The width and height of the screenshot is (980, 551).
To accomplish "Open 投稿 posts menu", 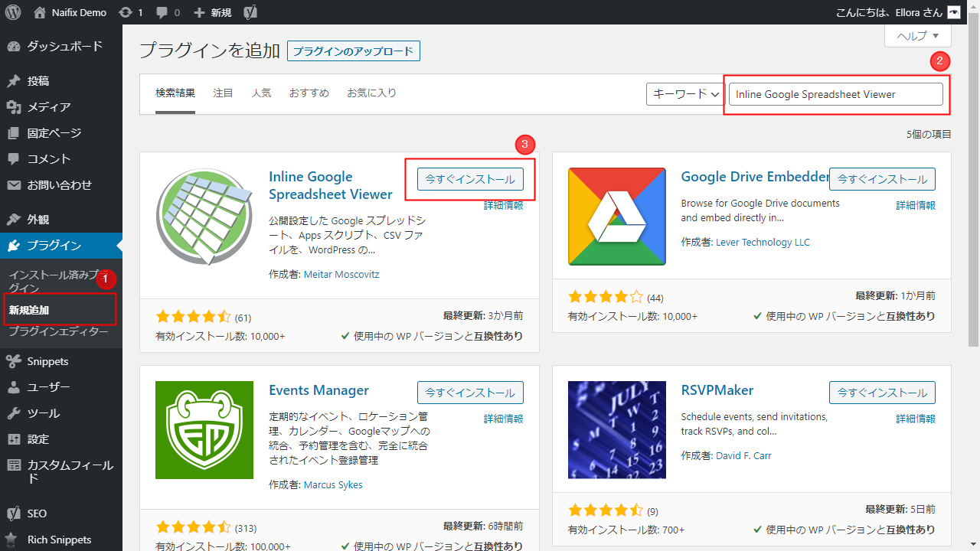I will coord(61,81).
